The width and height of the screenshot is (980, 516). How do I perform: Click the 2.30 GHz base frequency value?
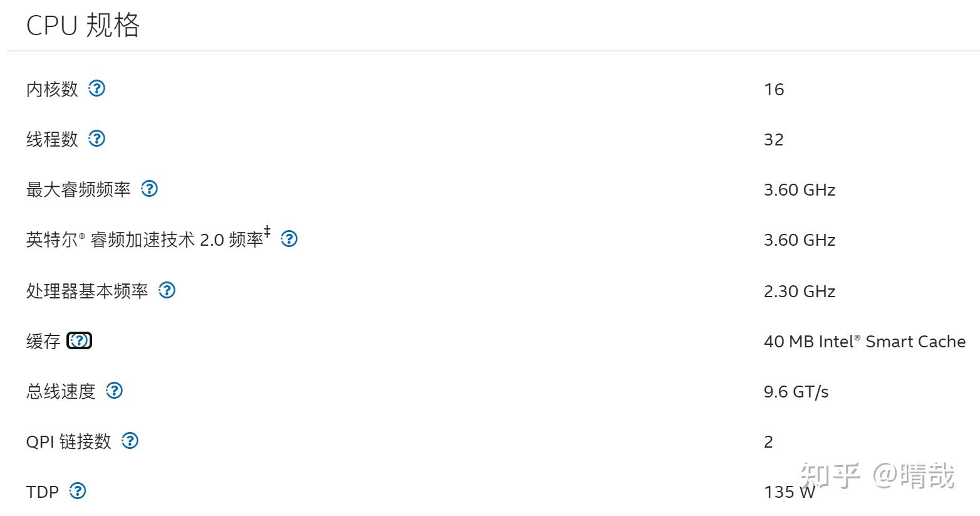pyautogui.click(x=800, y=292)
